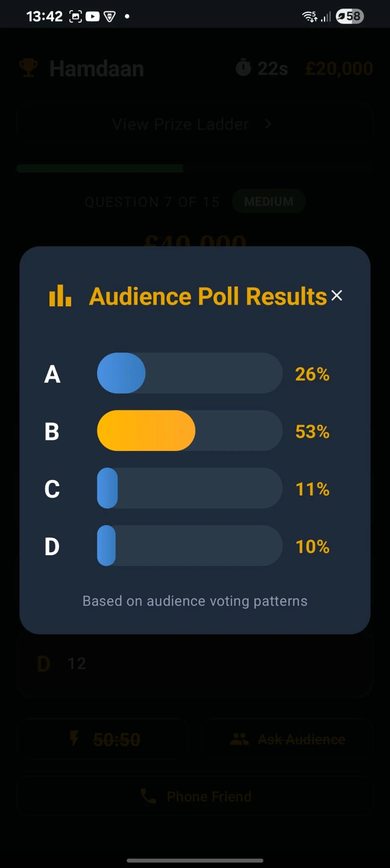Screen dimensions: 390x868
Task: Select the blue bar for option A
Action: click(121, 373)
